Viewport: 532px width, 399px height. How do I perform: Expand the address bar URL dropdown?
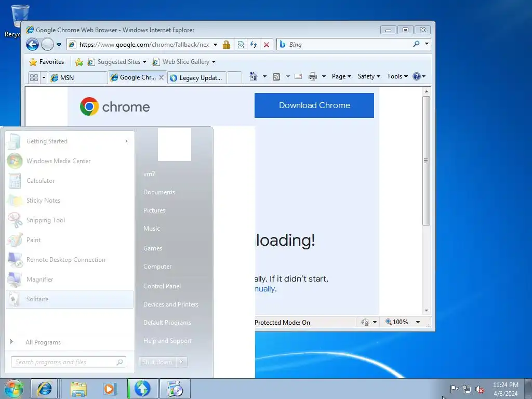[215, 45]
